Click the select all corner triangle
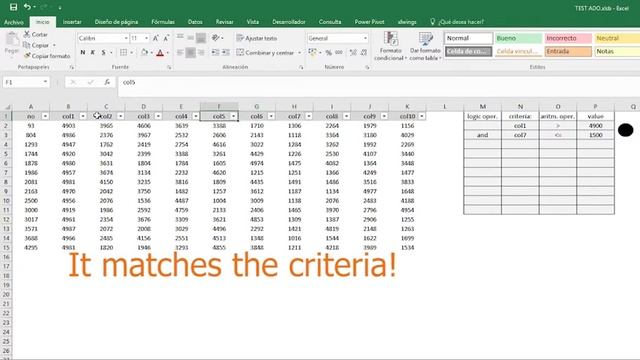640x360 pixels. click(x=7, y=107)
